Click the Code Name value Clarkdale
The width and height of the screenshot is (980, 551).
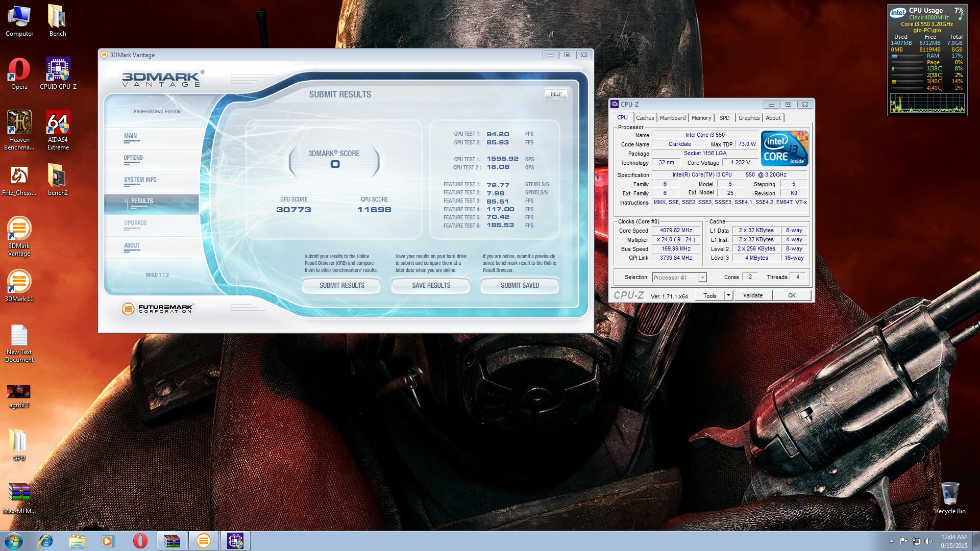tap(679, 144)
